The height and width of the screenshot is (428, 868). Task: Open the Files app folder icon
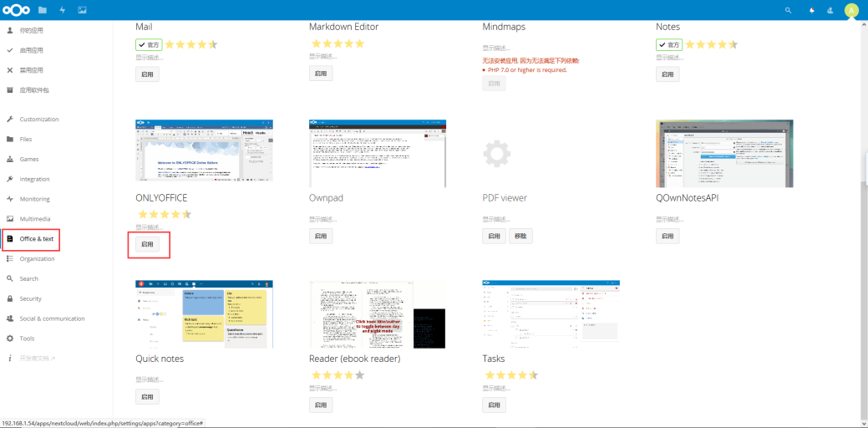coord(43,10)
